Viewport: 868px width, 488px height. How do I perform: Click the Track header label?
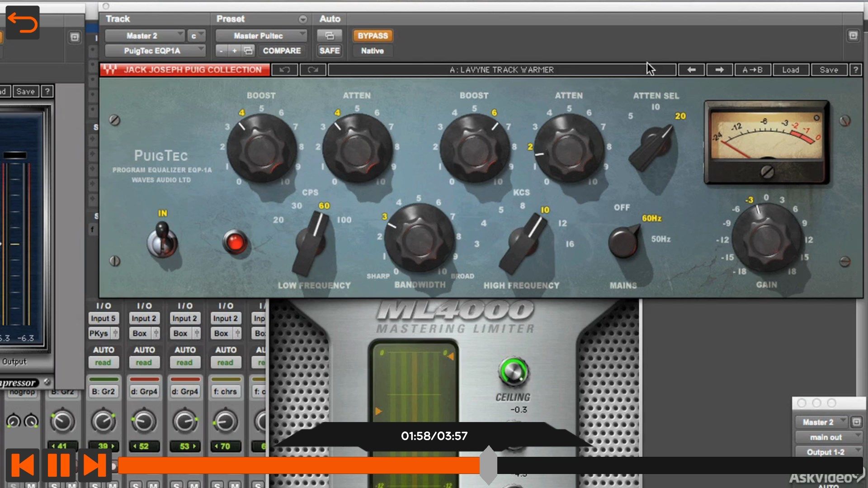tap(118, 19)
